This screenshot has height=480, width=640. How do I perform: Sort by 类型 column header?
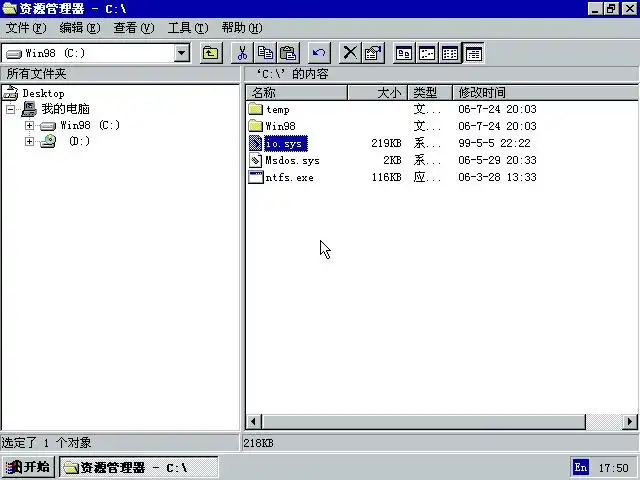click(430, 93)
